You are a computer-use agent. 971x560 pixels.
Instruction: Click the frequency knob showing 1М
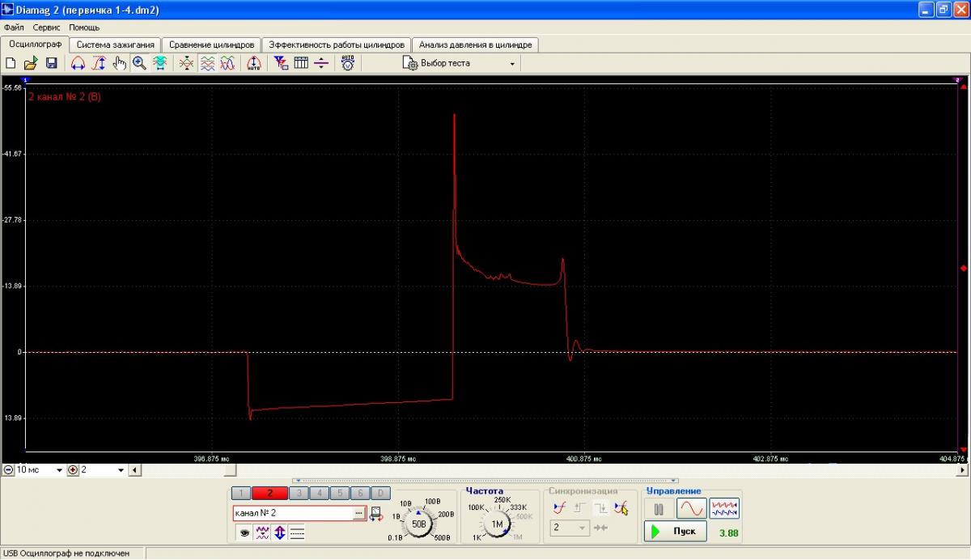[x=497, y=524]
